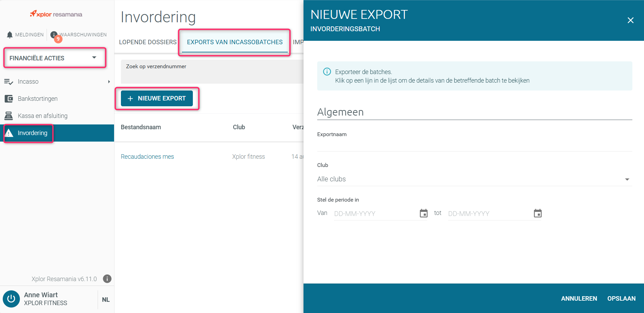Click the Bankstortingen wallet icon
Viewport: 644px width, 313px height.
point(9,99)
